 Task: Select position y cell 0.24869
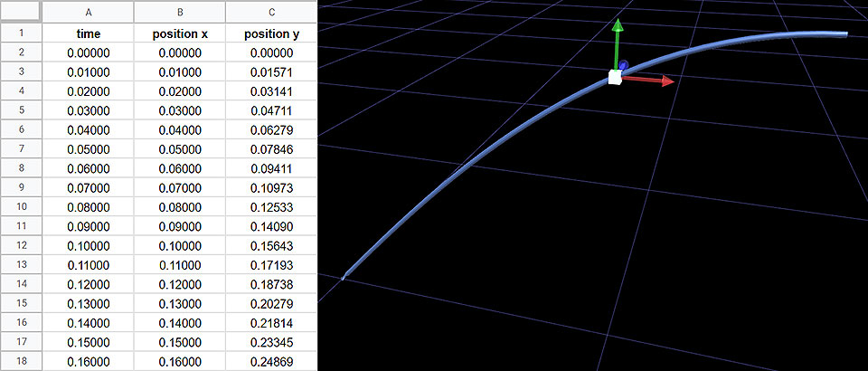click(x=271, y=362)
